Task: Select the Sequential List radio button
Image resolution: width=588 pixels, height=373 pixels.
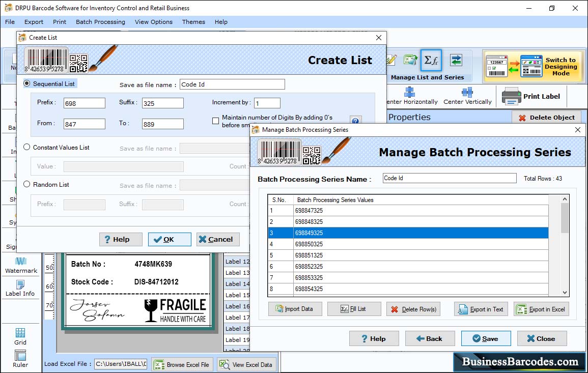Action: [27, 83]
